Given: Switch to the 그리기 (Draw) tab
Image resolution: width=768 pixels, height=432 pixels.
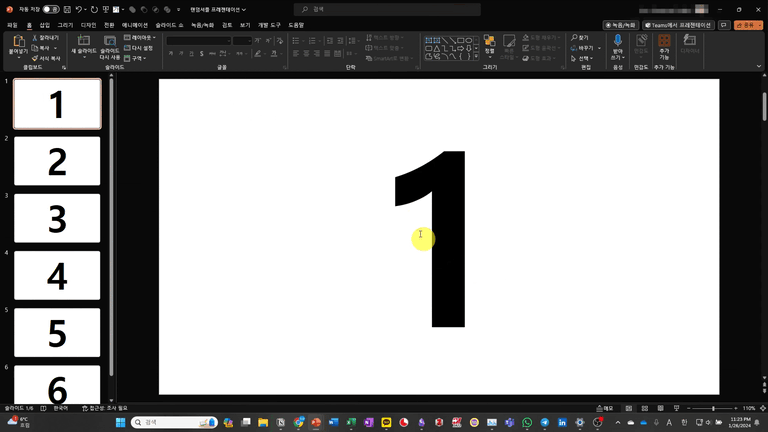Looking at the screenshot, I should (65, 25).
